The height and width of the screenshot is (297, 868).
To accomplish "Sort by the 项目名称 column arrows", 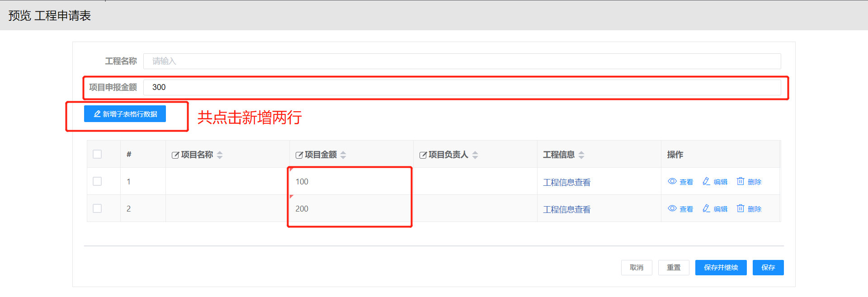I will point(220,155).
